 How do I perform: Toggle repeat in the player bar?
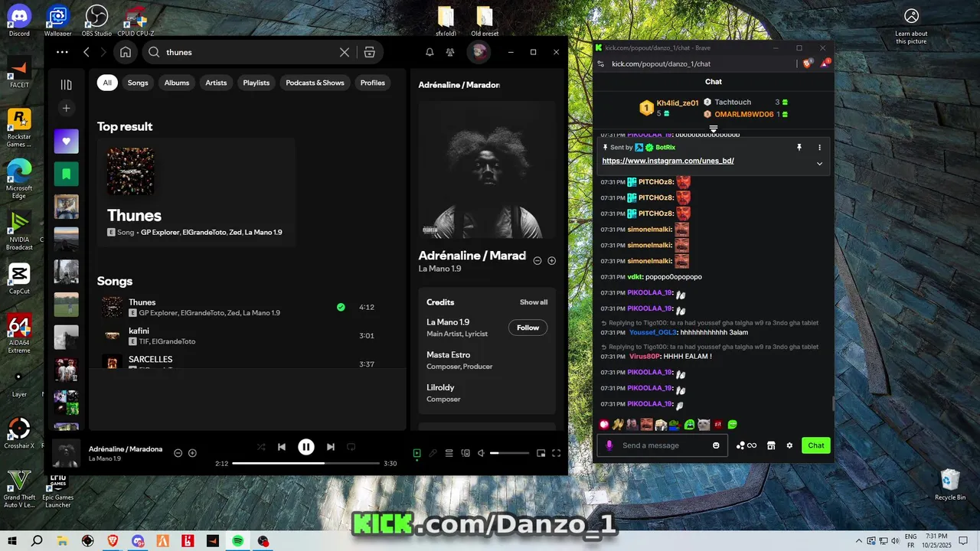[x=351, y=447]
